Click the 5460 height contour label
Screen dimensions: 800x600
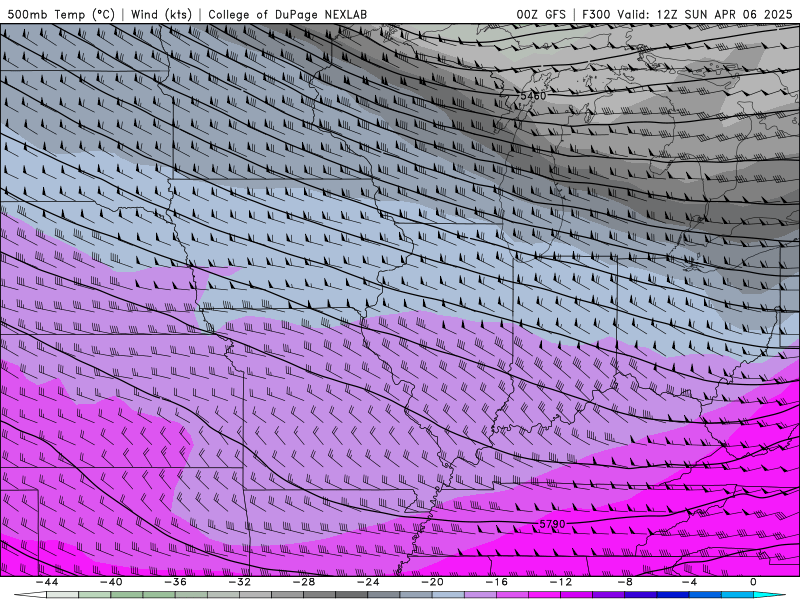[533, 96]
